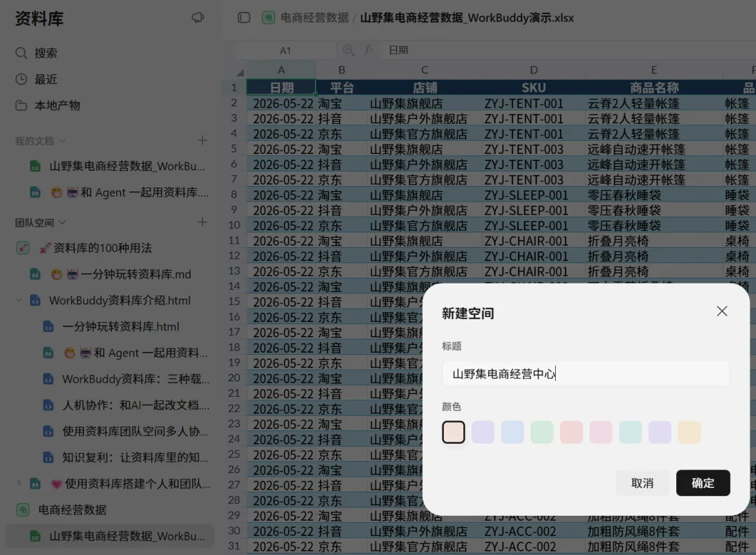Select the lavender color swatch next to beige
The height and width of the screenshot is (555, 756).
(x=482, y=432)
